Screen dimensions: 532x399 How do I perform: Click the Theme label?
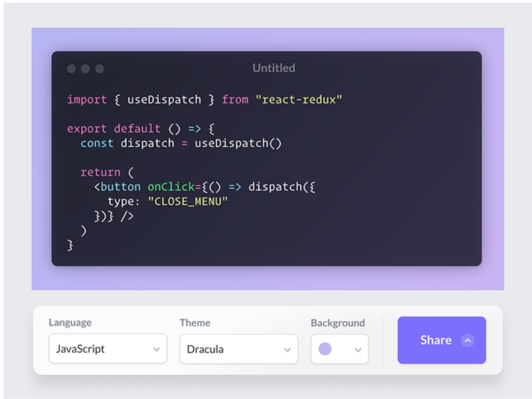click(195, 323)
